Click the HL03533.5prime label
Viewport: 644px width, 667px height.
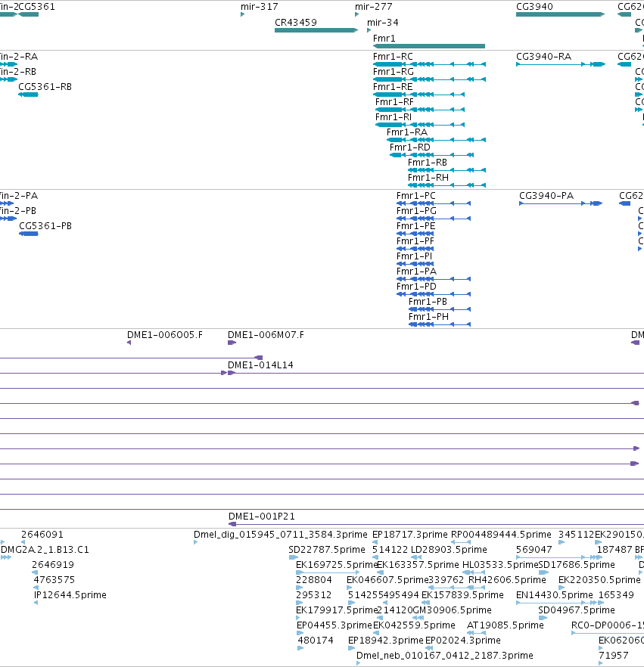click(500, 564)
